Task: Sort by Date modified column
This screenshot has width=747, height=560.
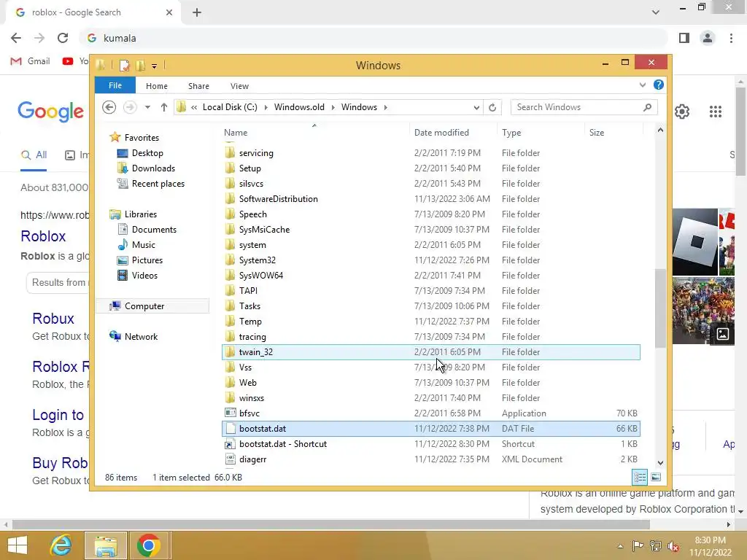Action: [x=453, y=133]
